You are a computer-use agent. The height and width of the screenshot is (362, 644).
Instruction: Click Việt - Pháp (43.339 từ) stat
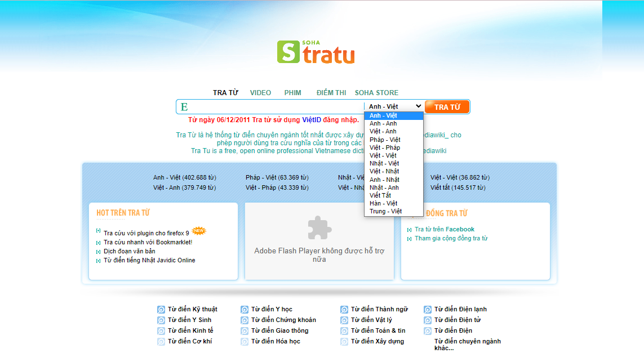tap(277, 187)
